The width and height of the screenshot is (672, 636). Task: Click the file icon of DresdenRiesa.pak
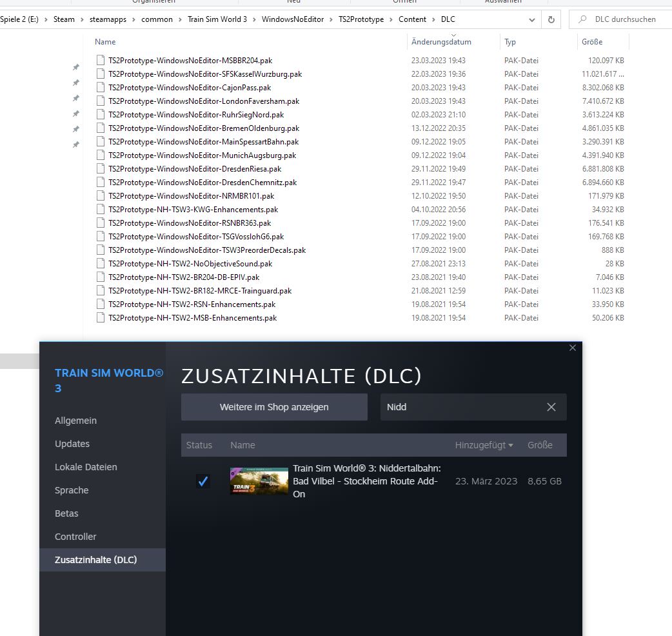coord(101,169)
